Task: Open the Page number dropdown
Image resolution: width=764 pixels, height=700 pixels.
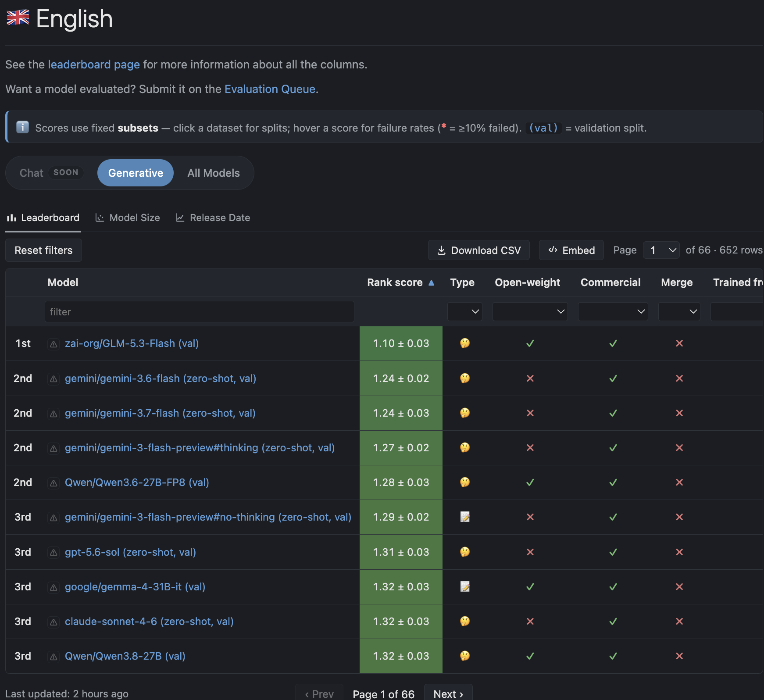Action: click(x=661, y=250)
